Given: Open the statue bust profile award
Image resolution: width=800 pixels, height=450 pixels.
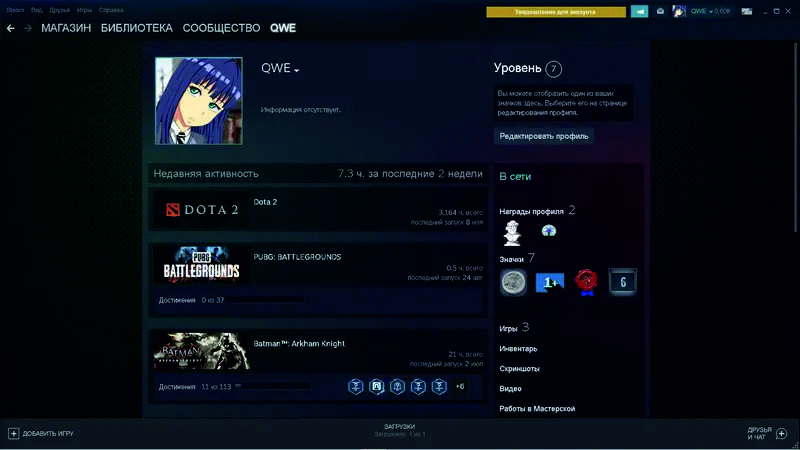Looking at the screenshot, I should [x=512, y=233].
